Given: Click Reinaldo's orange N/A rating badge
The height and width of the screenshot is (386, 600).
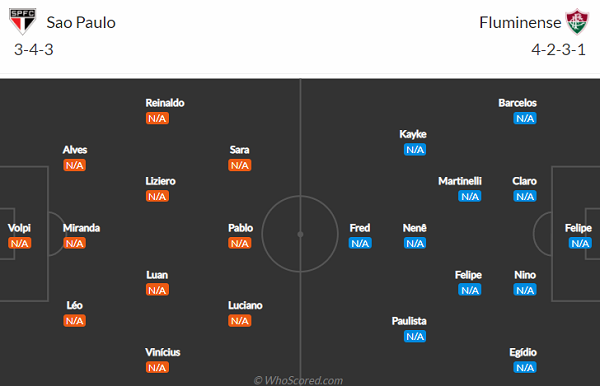Looking at the screenshot, I should tap(157, 118).
